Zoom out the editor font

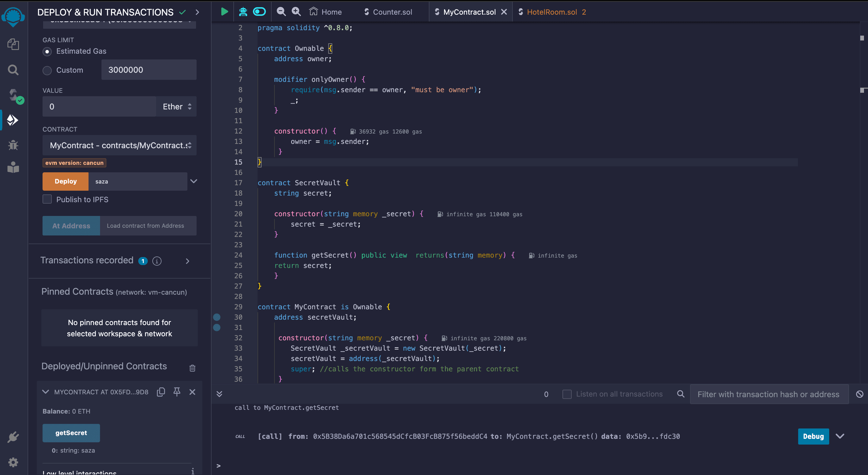point(281,11)
